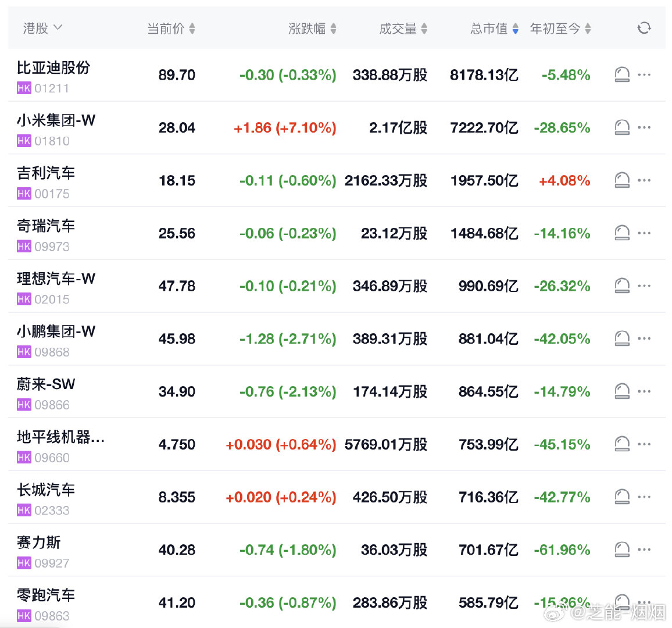Select stock code 09866

click(x=52, y=405)
